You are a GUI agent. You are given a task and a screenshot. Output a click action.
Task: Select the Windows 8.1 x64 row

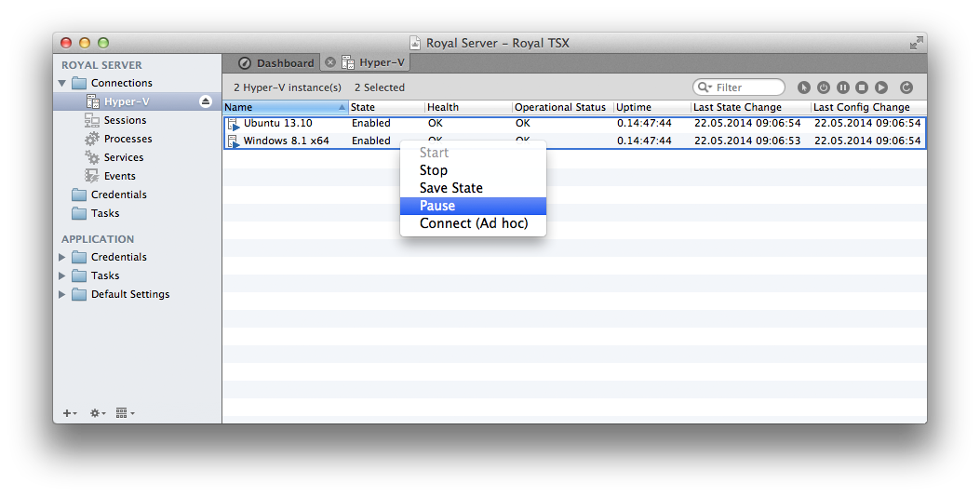tap(574, 141)
